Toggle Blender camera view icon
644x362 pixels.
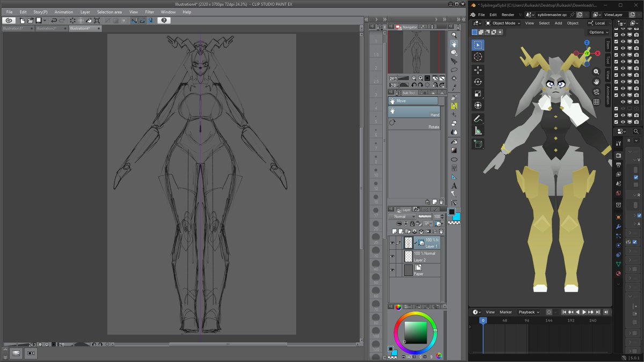tap(596, 92)
